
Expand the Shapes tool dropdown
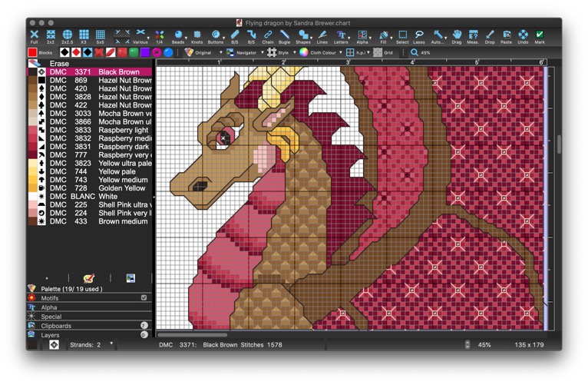coord(311,38)
